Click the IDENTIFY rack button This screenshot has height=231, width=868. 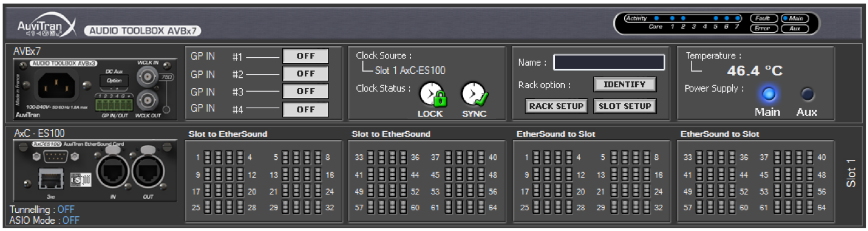(625, 84)
